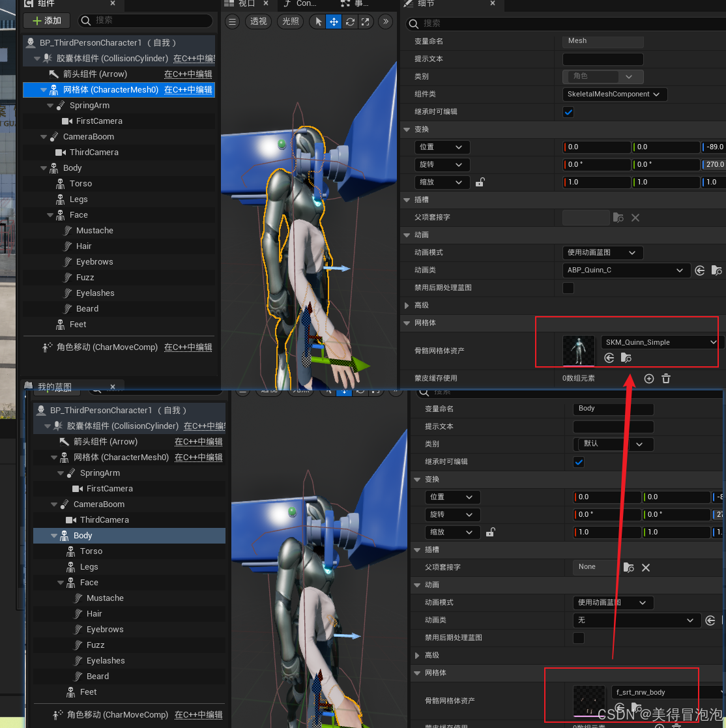Activate the translate move gizmo tool

click(x=334, y=22)
